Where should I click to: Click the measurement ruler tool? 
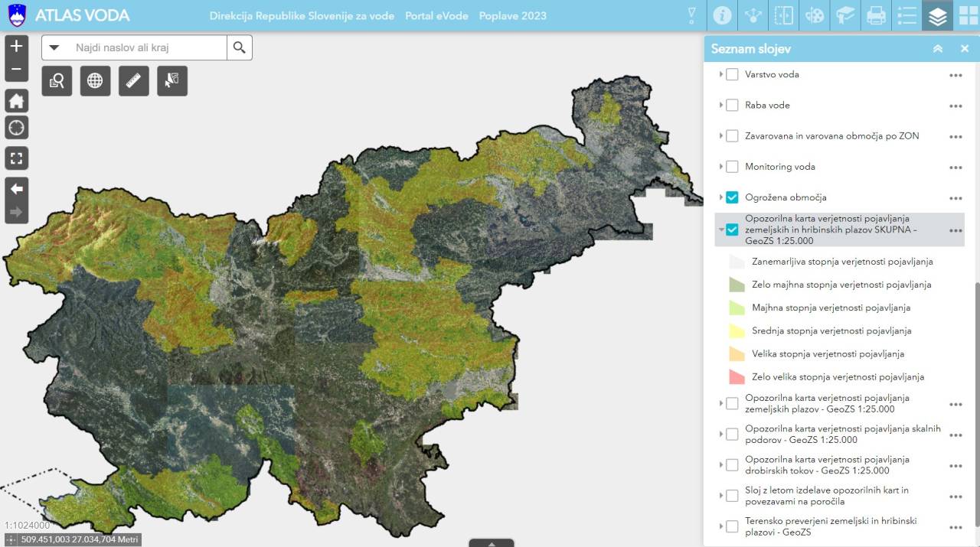coord(133,80)
